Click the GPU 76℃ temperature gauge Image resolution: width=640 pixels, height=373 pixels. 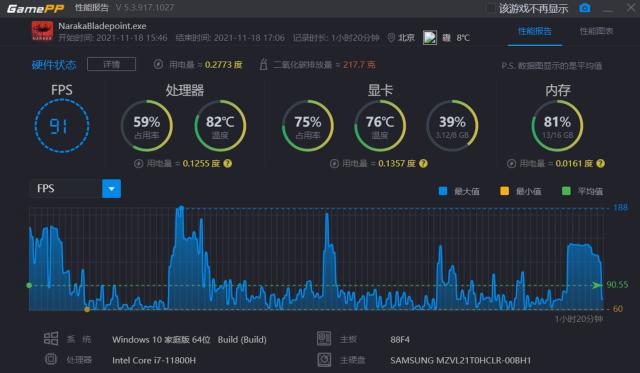pyautogui.click(x=380, y=126)
